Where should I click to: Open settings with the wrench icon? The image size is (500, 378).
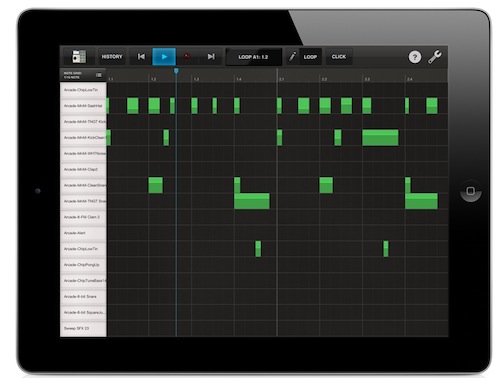tap(435, 57)
